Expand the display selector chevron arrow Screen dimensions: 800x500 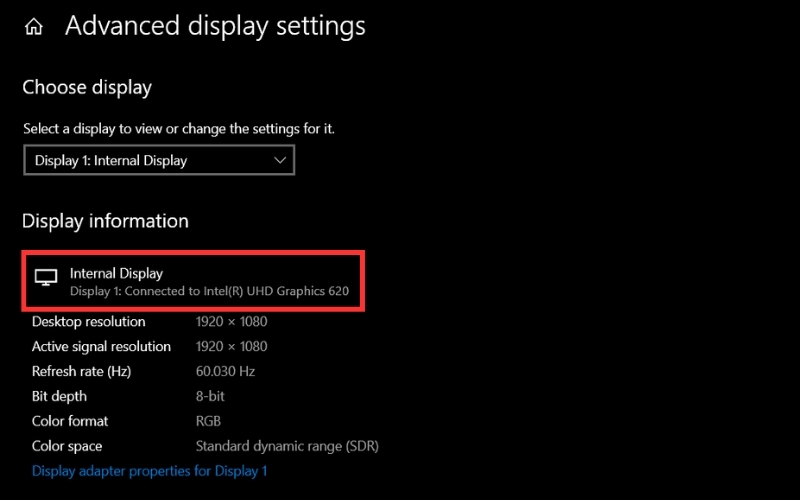[279, 160]
